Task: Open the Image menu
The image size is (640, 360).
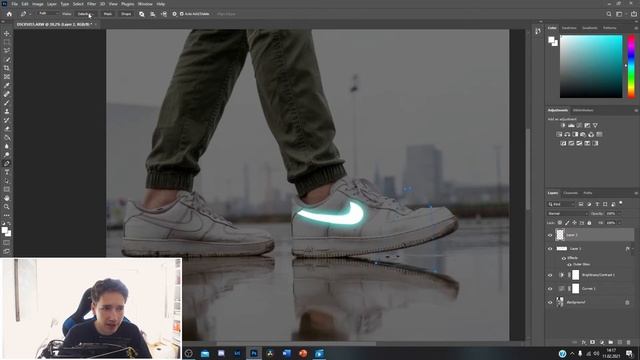Action: [x=38, y=4]
